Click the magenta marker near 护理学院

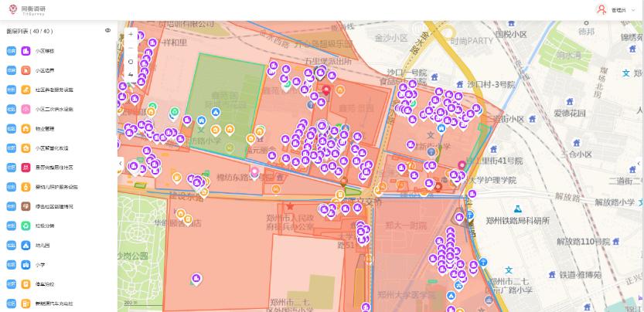click(x=462, y=165)
